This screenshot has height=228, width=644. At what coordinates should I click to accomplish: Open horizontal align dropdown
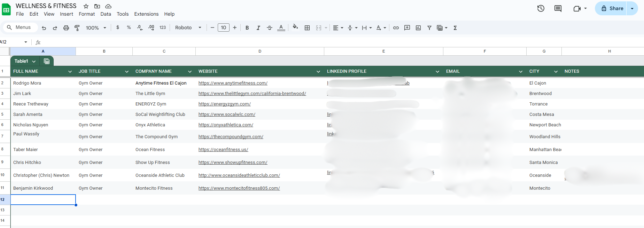pyautogui.click(x=338, y=28)
